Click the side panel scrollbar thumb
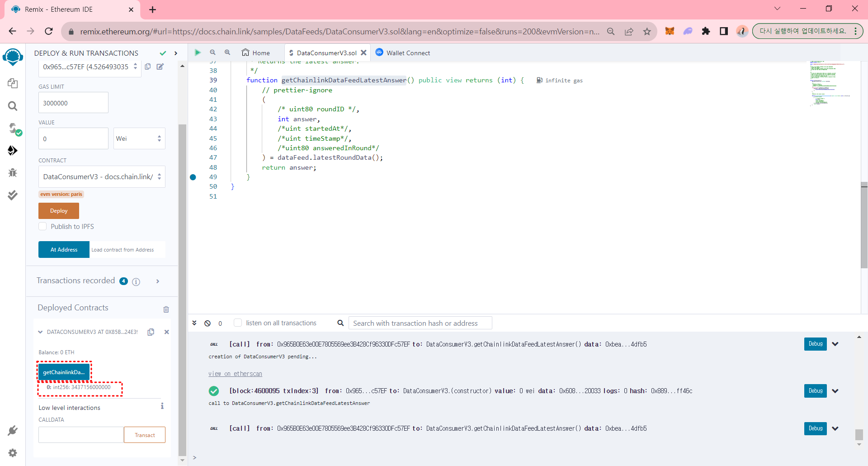 pos(182,290)
